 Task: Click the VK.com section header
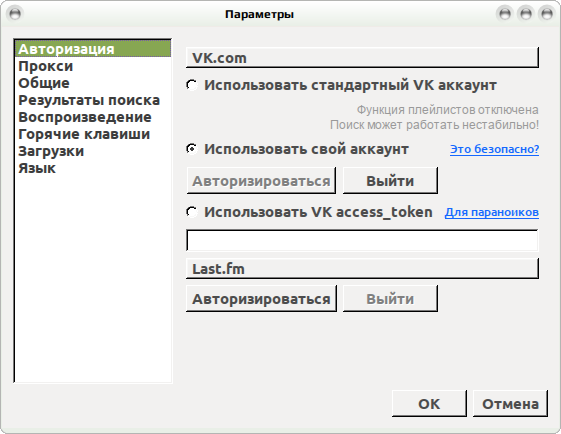point(362,58)
